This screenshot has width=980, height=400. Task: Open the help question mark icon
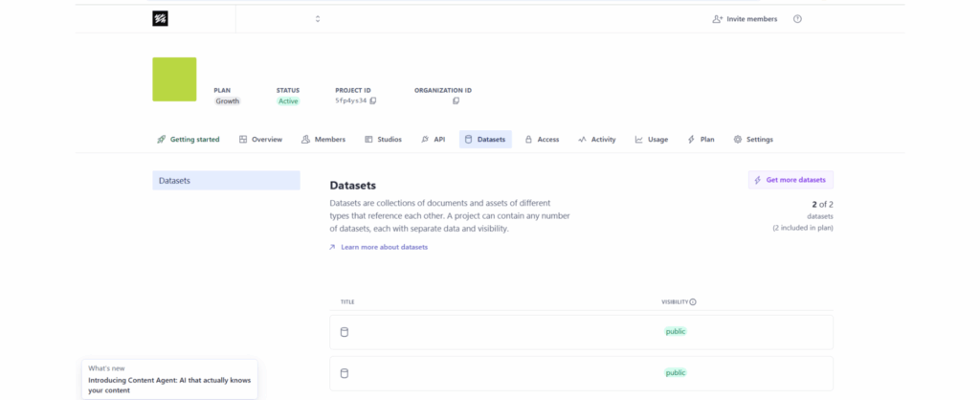click(x=797, y=19)
